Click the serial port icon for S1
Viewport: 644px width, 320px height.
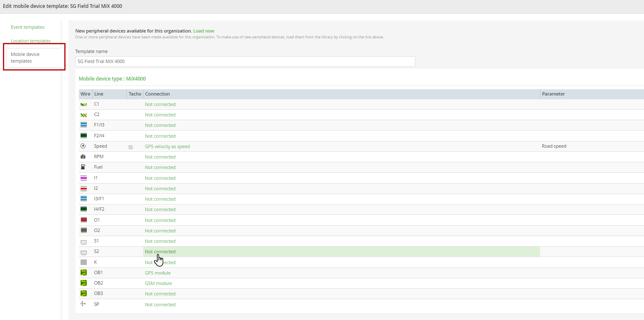(83, 241)
